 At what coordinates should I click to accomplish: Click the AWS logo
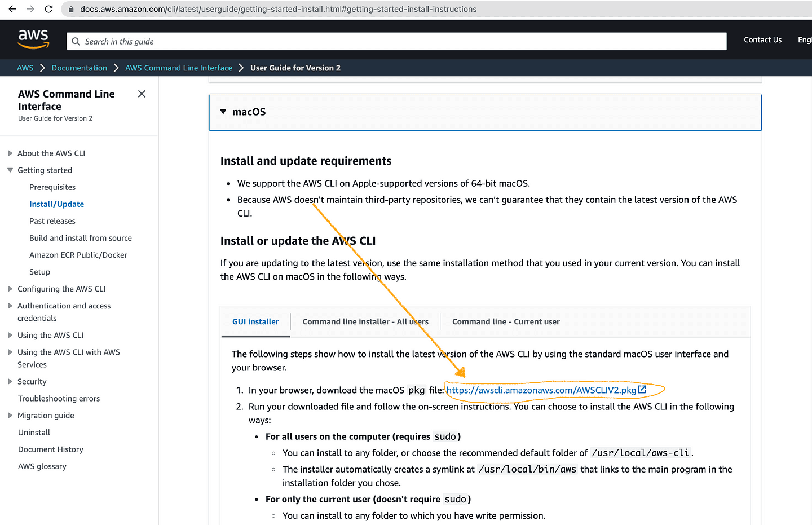tap(34, 39)
